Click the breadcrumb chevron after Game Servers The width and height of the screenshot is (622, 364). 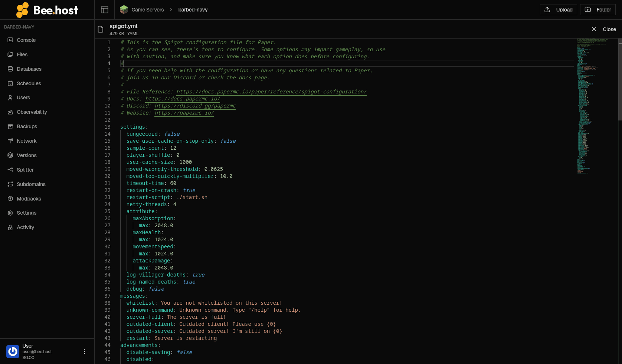[x=171, y=10]
